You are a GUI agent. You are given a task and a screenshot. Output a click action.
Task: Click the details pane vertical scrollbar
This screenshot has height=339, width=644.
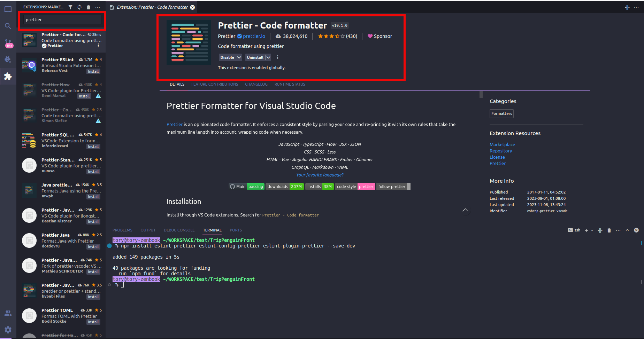(481, 94)
